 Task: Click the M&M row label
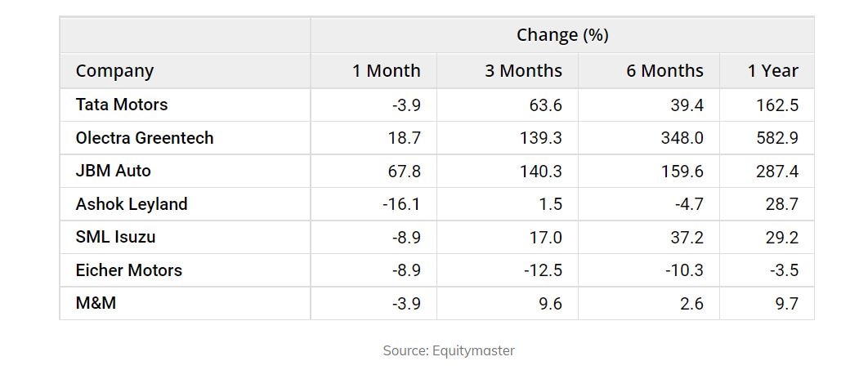click(x=98, y=304)
